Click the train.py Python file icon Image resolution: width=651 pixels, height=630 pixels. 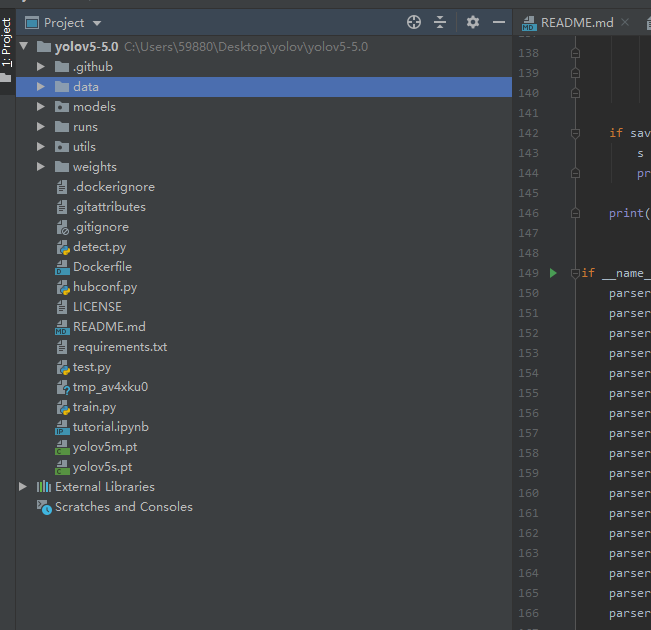click(x=63, y=407)
